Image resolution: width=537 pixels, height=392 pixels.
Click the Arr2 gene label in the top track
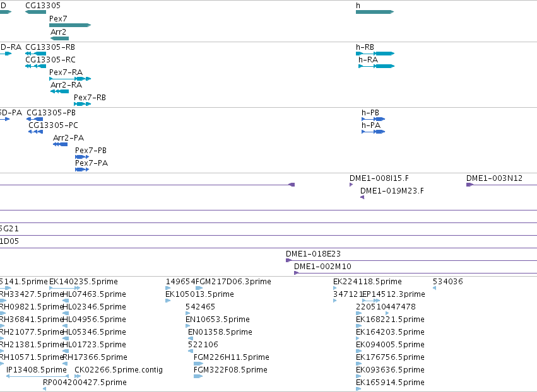[58, 32]
